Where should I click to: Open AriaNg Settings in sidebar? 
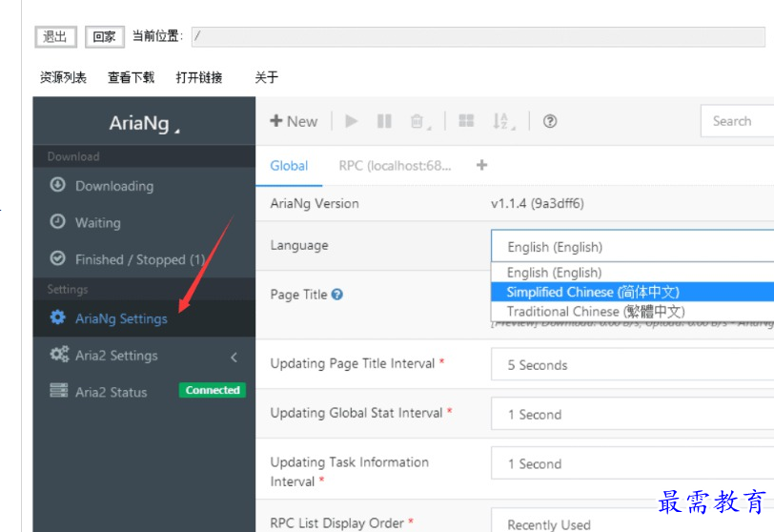pos(144,318)
